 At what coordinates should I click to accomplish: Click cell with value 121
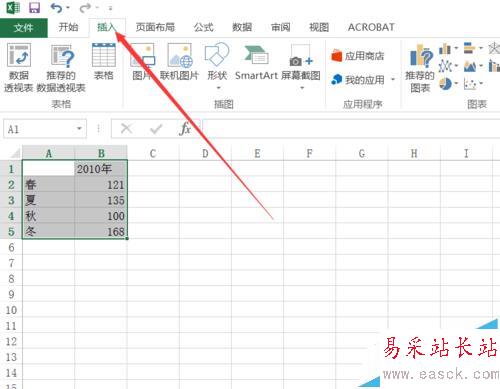click(101, 184)
